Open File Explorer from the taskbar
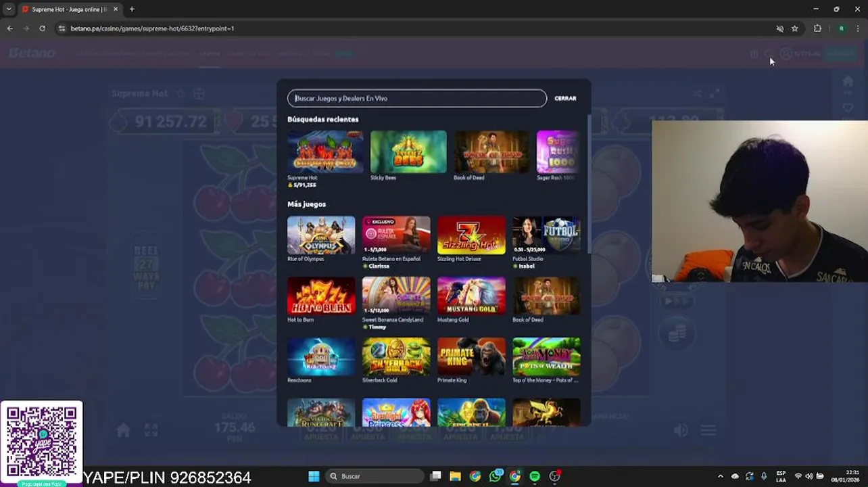 pos(456,476)
